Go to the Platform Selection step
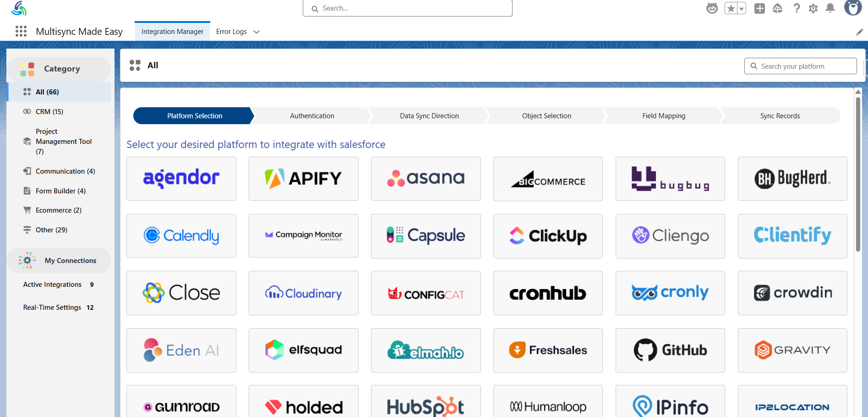Screen dimensions: 868x417 194,116
